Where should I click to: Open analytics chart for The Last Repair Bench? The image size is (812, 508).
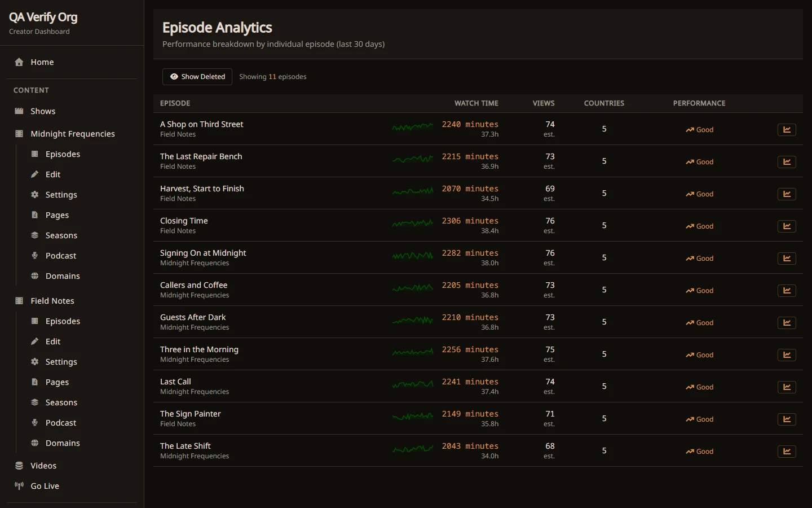coord(787,162)
